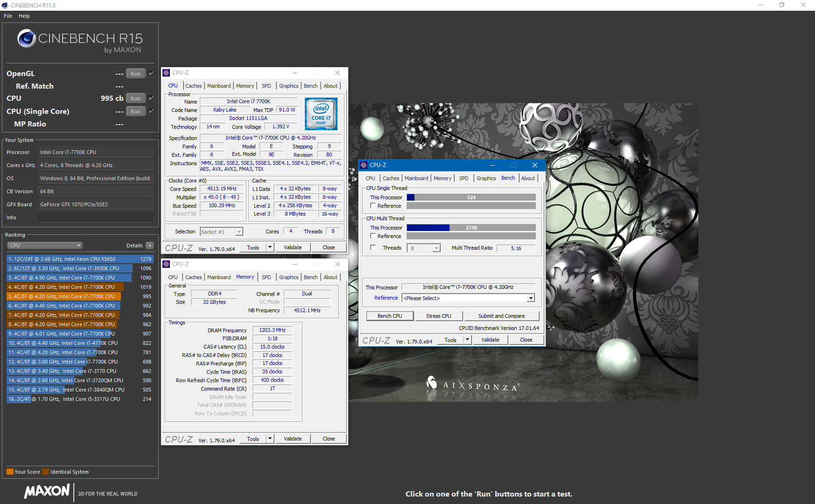The width and height of the screenshot is (815, 504).
Task: Open the Memory tab in the Bench window
Action: pos(443,178)
